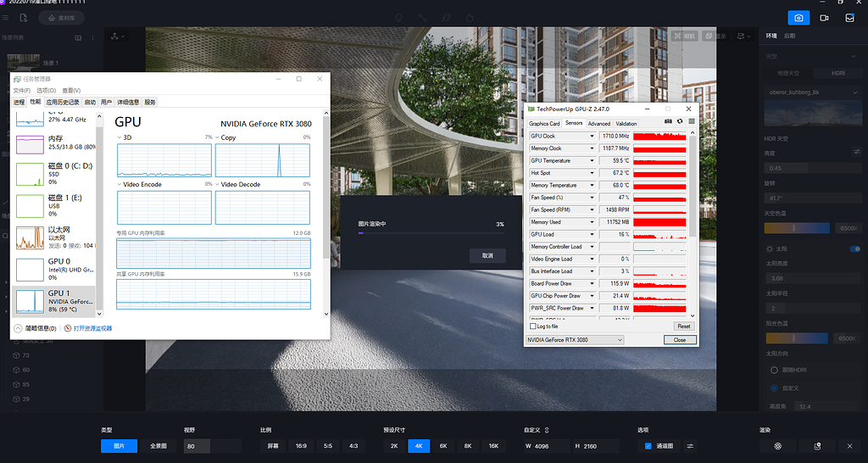Select the HDRI sky option
Screen dimensions: 868x463
tap(837, 73)
